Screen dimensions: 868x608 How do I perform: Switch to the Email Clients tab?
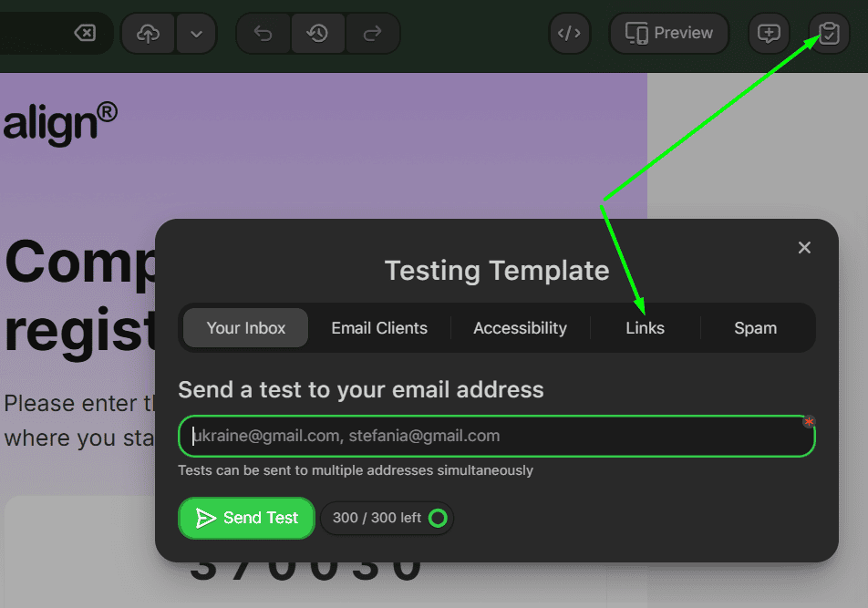tap(379, 328)
